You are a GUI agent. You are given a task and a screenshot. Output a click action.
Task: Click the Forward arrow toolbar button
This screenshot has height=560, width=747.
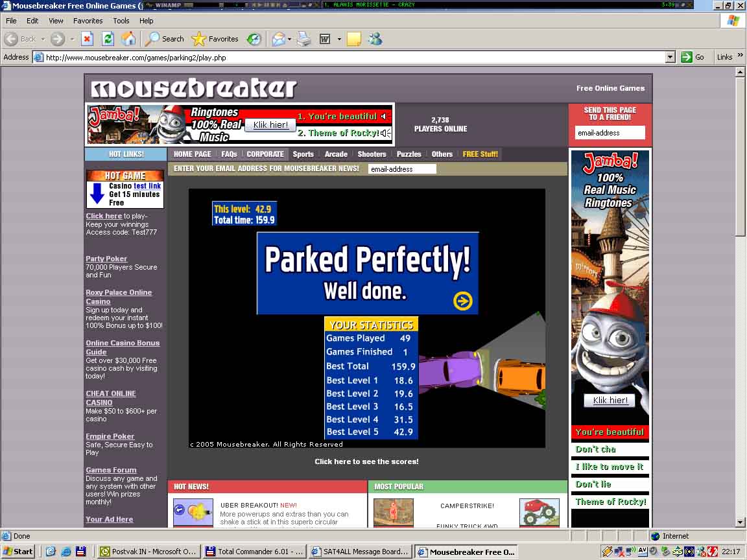click(x=58, y=39)
